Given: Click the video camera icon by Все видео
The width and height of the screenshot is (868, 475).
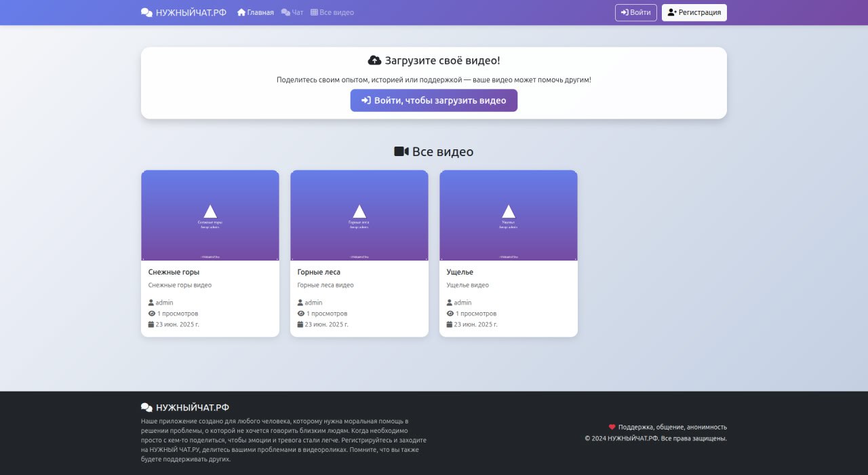Looking at the screenshot, I should click(x=401, y=151).
